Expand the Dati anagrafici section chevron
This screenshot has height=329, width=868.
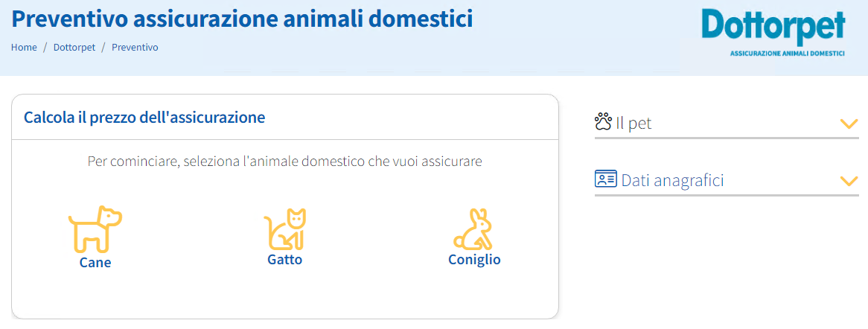point(849,181)
